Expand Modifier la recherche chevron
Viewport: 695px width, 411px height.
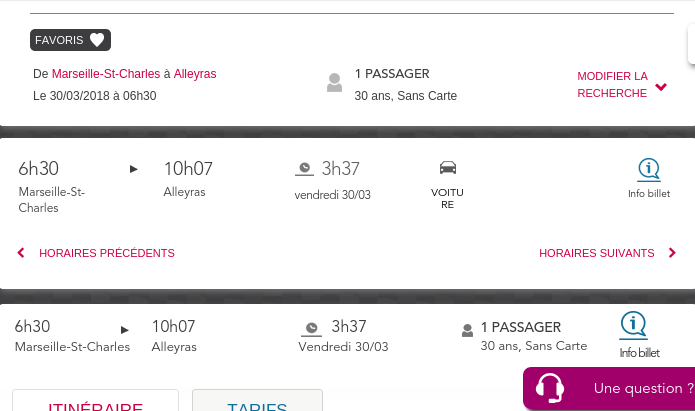tap(661, 86)
